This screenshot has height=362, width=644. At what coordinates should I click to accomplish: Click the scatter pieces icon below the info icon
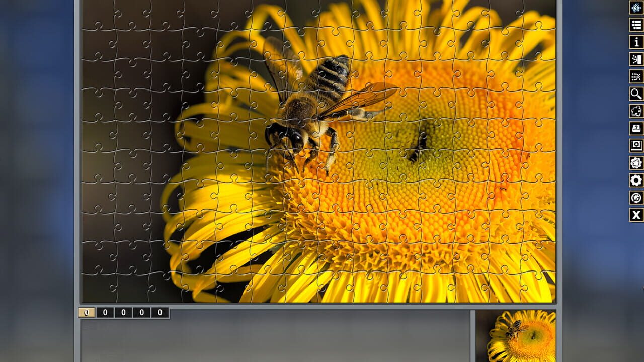636,59
